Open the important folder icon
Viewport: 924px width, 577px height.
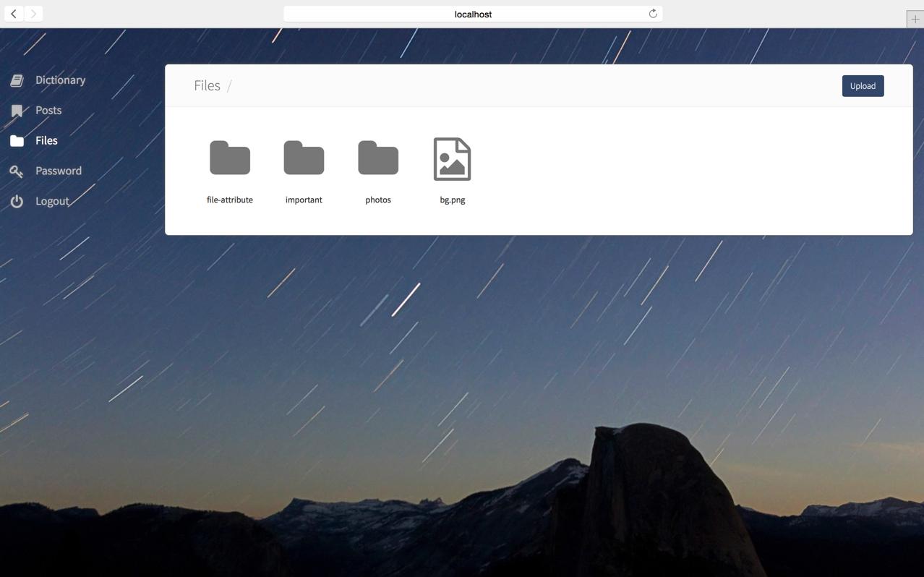point(304,158)
